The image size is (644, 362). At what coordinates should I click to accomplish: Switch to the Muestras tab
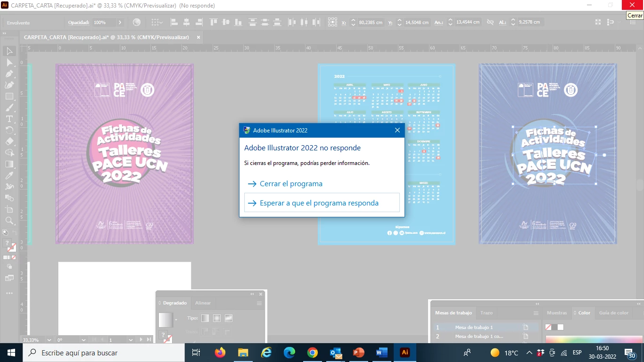pos(557,313)
